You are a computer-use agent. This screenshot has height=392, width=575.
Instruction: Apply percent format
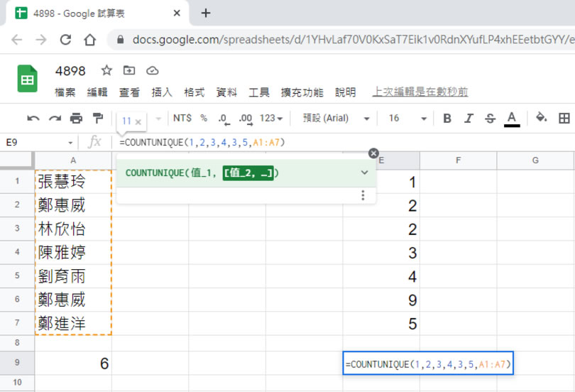pyautogui.click(x=204, y=118)
